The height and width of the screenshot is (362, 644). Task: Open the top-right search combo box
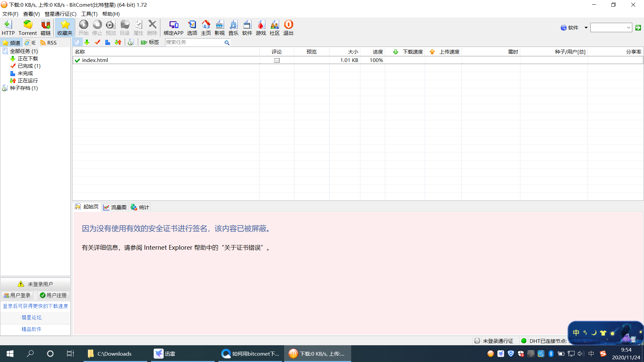tap(611, 27)
